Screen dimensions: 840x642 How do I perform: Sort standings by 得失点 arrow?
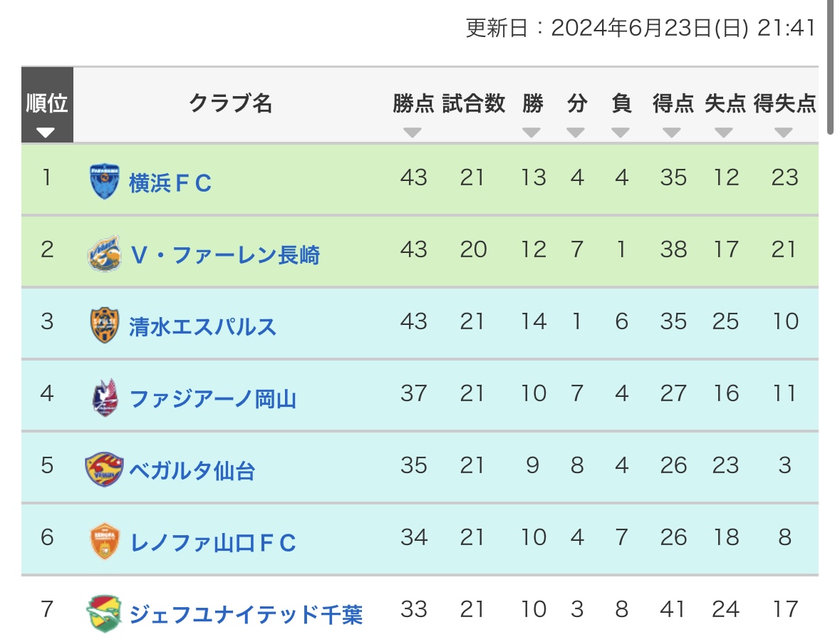(784, 132)
